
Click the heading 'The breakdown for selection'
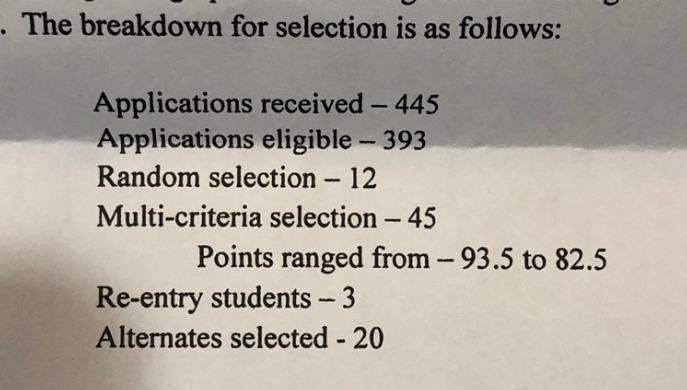point(206,27)
